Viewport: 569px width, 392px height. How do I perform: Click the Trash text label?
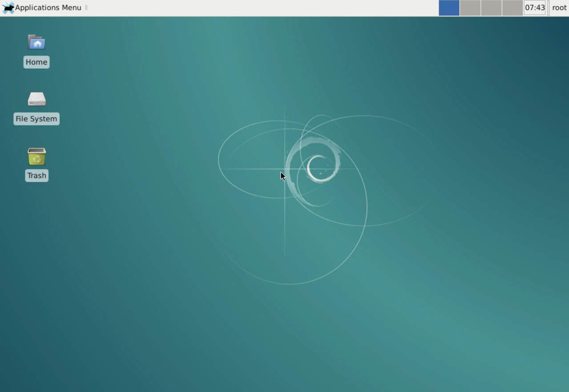pyautogui.click(x=36, y=175)
